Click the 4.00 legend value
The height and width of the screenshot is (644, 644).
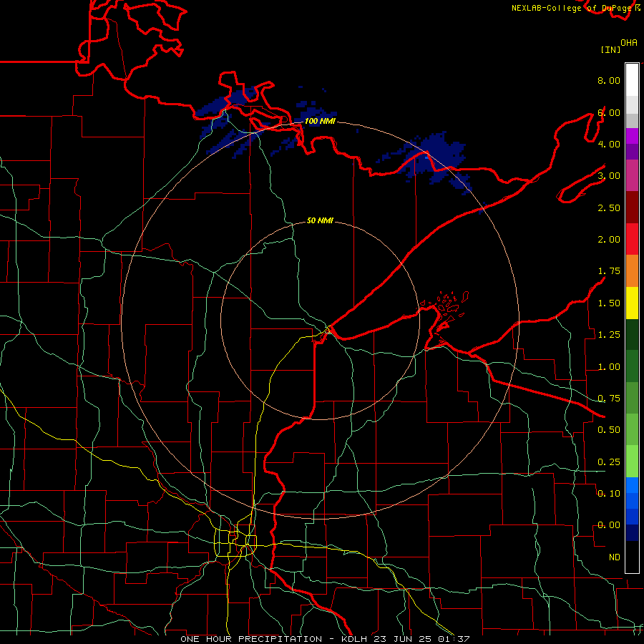[x=609, y=144]
